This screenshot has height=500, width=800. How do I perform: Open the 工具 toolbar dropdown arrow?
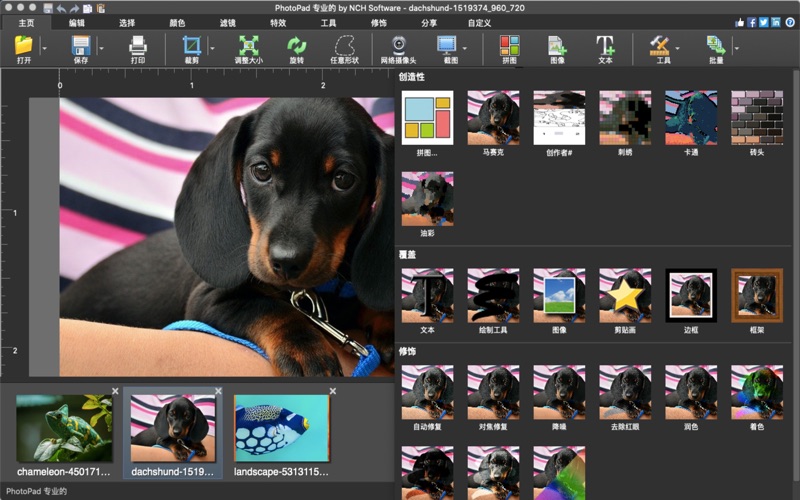677,47
